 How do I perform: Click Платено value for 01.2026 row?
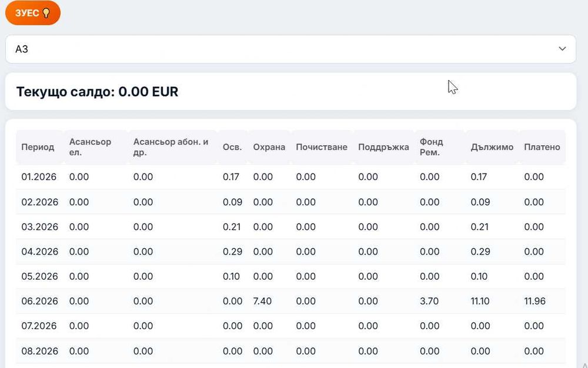click(534, 177)
